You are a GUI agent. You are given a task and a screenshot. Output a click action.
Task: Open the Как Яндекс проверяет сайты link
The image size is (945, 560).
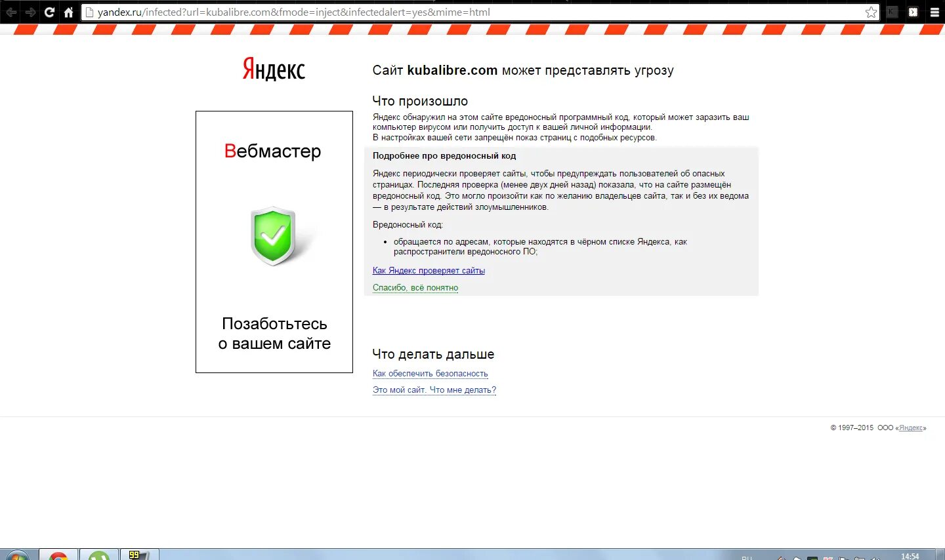click(x=429, y=271)
